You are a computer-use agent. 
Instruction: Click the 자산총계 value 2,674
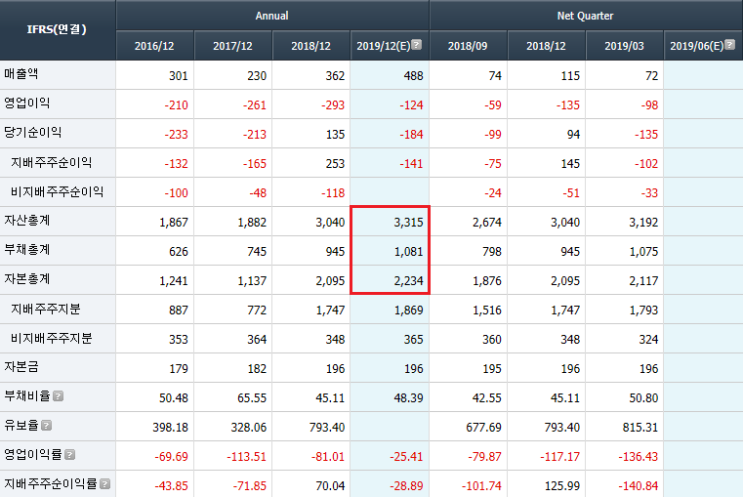pyautogui.click(x=487, y=223)
